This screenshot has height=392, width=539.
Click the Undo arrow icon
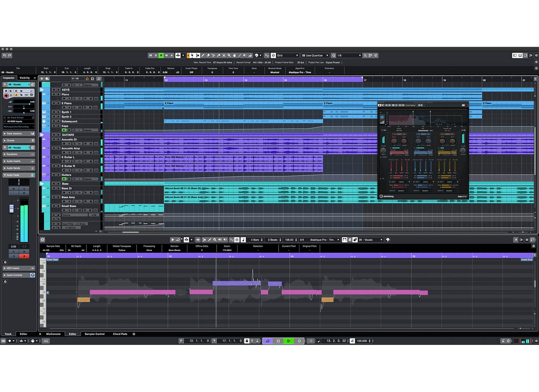coord(4,55)
